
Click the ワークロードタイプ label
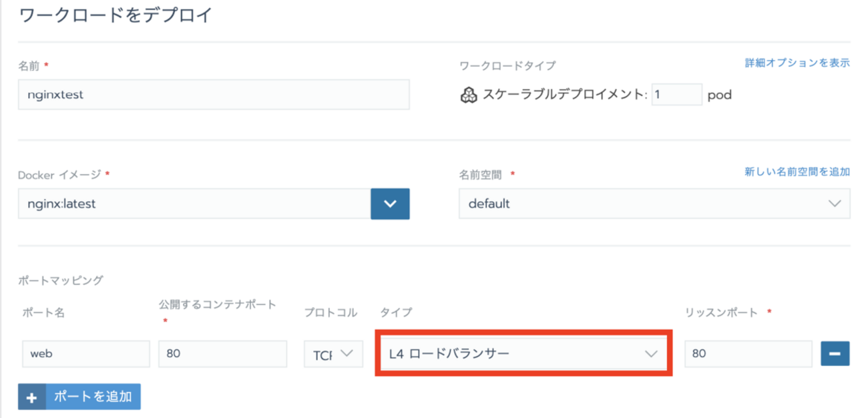tap(507, 65)
